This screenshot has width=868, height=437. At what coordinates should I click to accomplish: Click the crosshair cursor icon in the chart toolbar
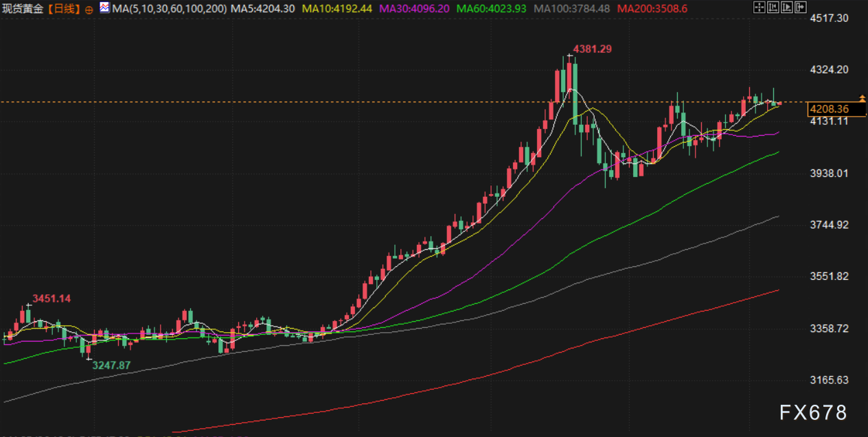tap(758, 8)
